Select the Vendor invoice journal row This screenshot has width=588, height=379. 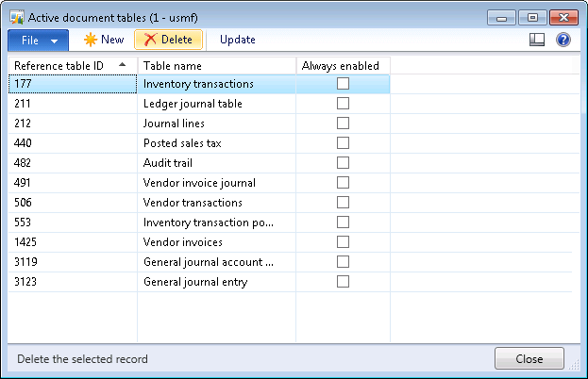(199, 183)
